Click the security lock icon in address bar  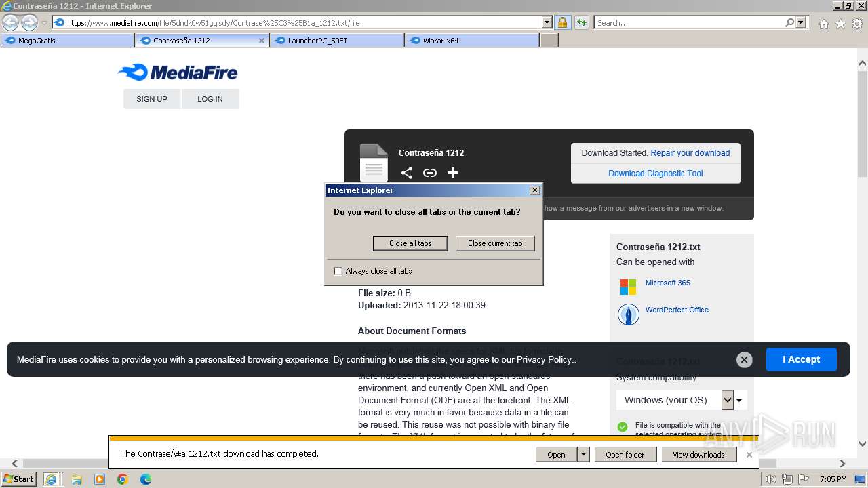(x=562, y=22)
